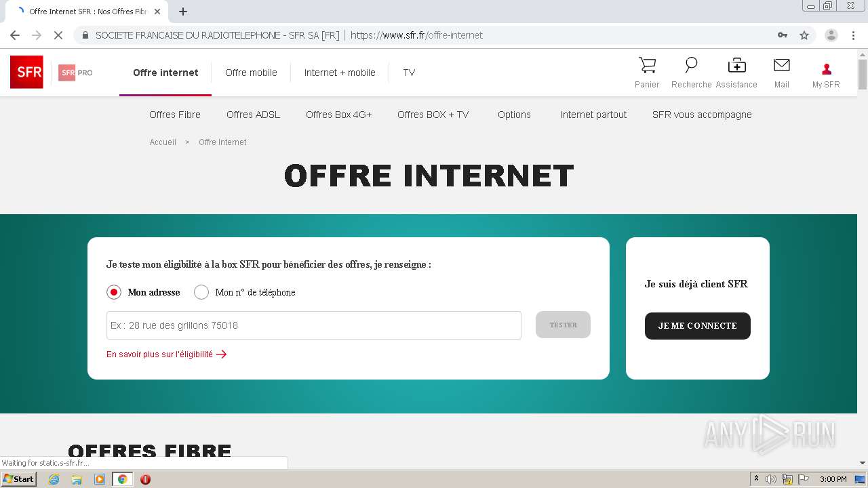Go to the SFR PRO logo
The height and width of the screenshot is (488, 868).
(x=75, y=73)
